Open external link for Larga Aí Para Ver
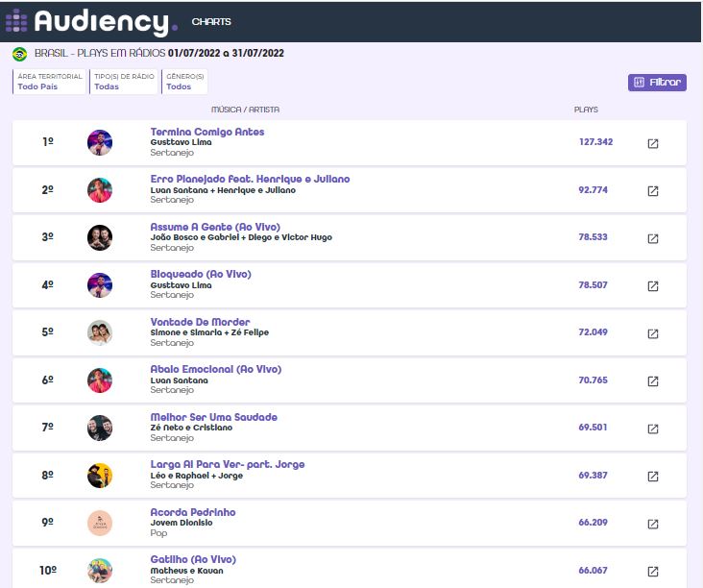 tap(653, 477)
